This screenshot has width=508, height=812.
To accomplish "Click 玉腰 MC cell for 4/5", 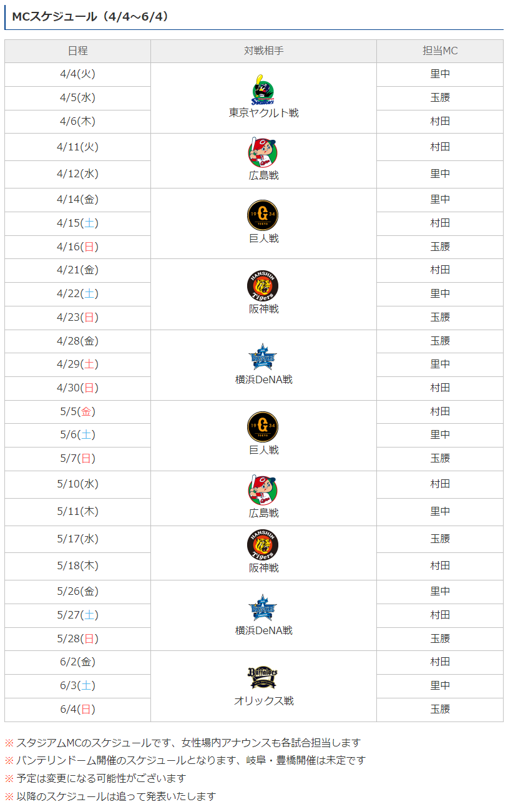I will pos(440,98).
